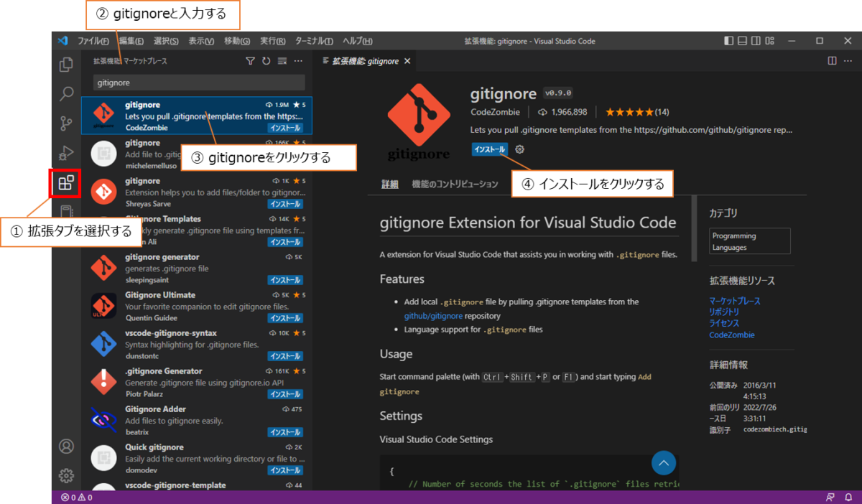The width and height of the screenshot is (862, 504).
Task: Click the filter extensions funnel icon
Action: [x=250, y=62]
